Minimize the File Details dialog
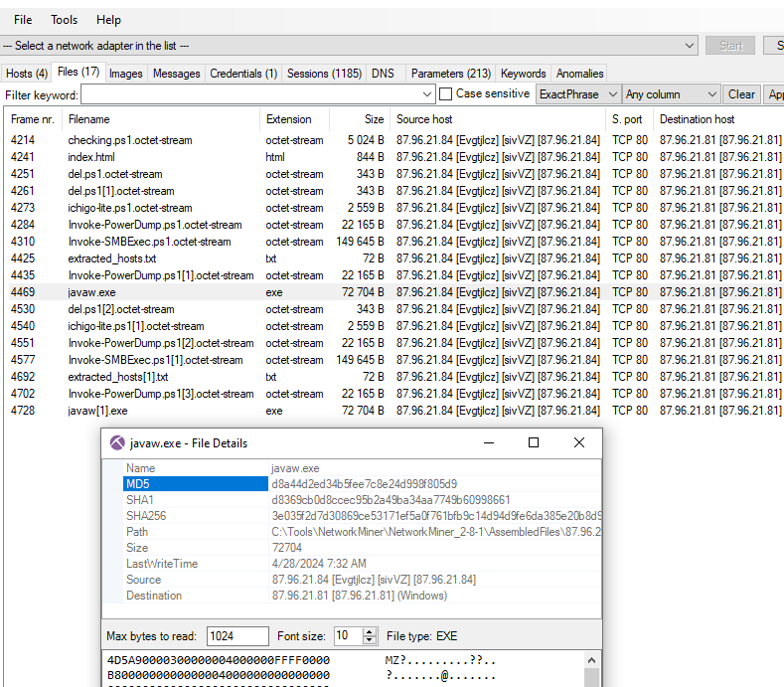Image resolution: width=784 pixels, height=687 pixels. click(x=488, y=442)
